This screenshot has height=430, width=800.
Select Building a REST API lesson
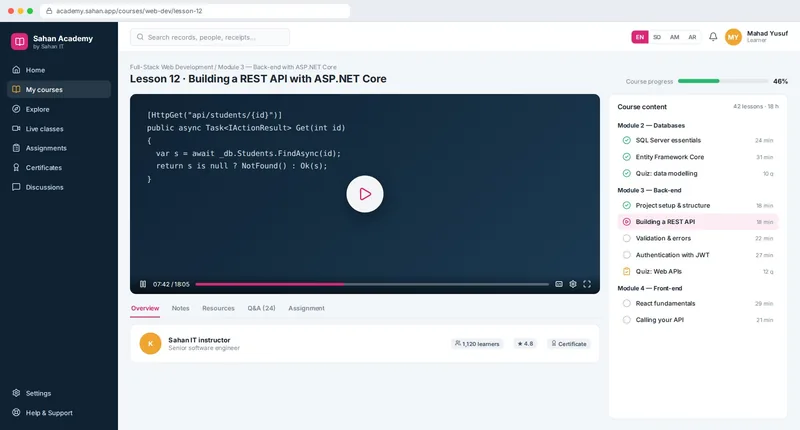(x=698, y=222)
